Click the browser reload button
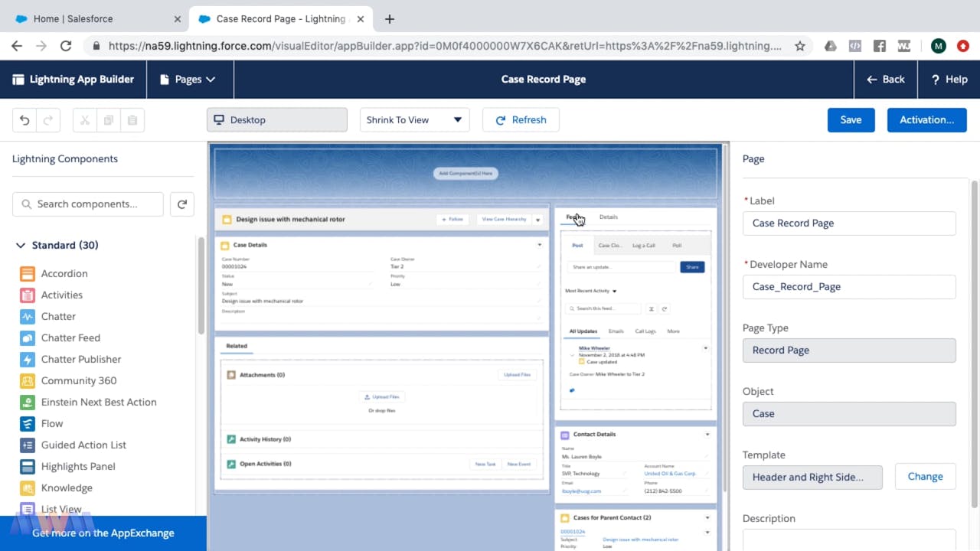This screenshot has width=980, height=551. pos(66,46)
